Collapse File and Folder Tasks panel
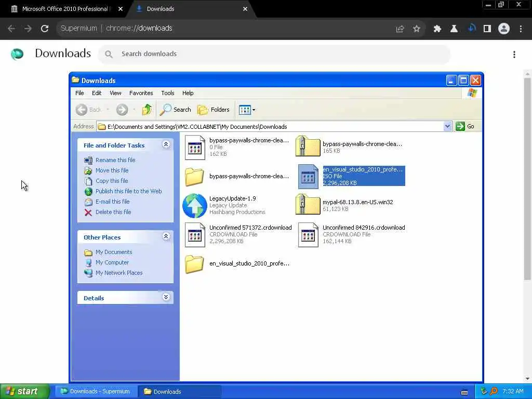Image resolution: width=532 pixels, height=399 pixels. point(166,144)
